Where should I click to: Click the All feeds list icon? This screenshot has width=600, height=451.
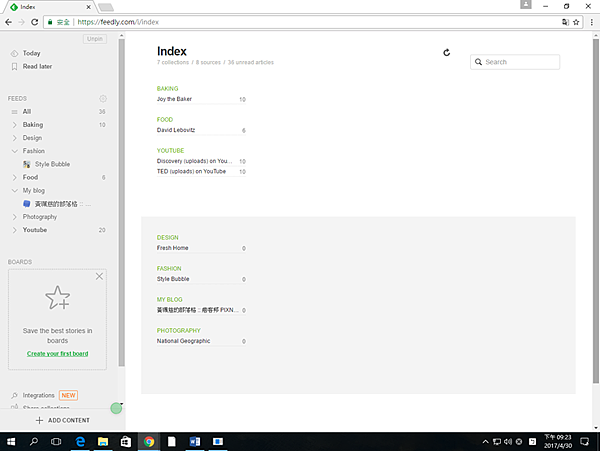click(x=15, y=112)
